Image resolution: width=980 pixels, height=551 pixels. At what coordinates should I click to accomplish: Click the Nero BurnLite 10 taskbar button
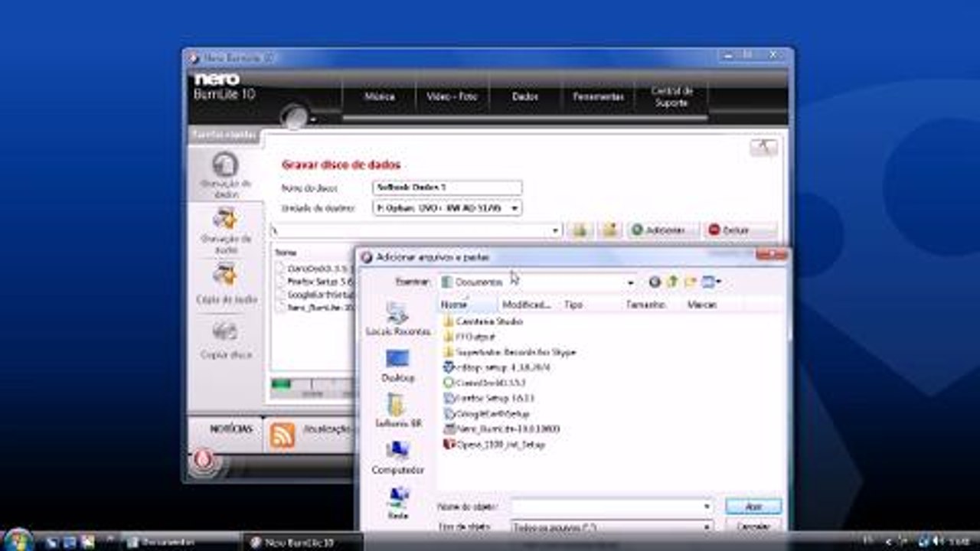point(303,542)
